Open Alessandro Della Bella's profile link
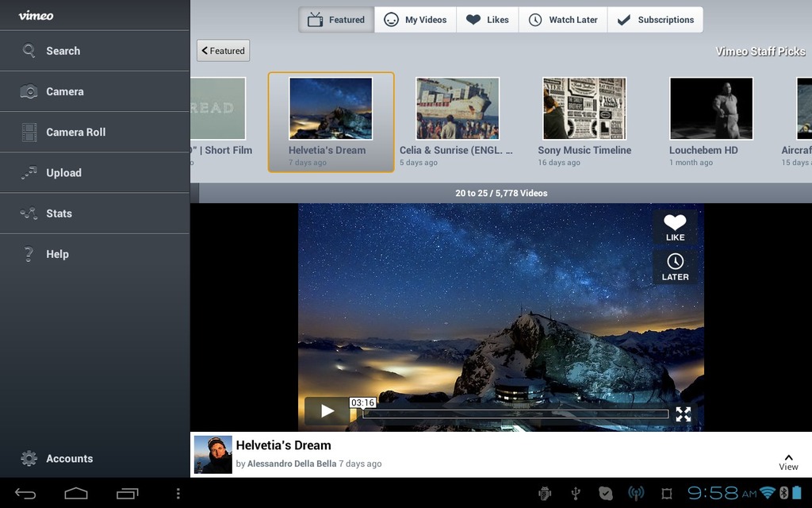Screen dimensions: 812x508 292,464
